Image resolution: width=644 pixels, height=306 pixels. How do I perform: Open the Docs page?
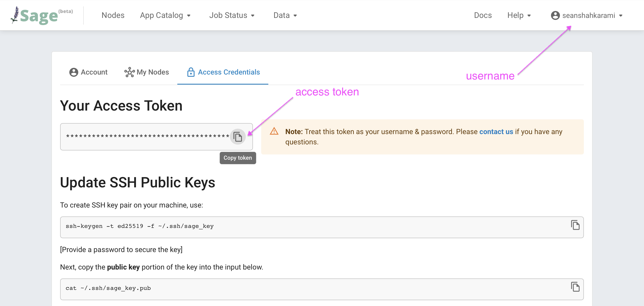(483, 15)
